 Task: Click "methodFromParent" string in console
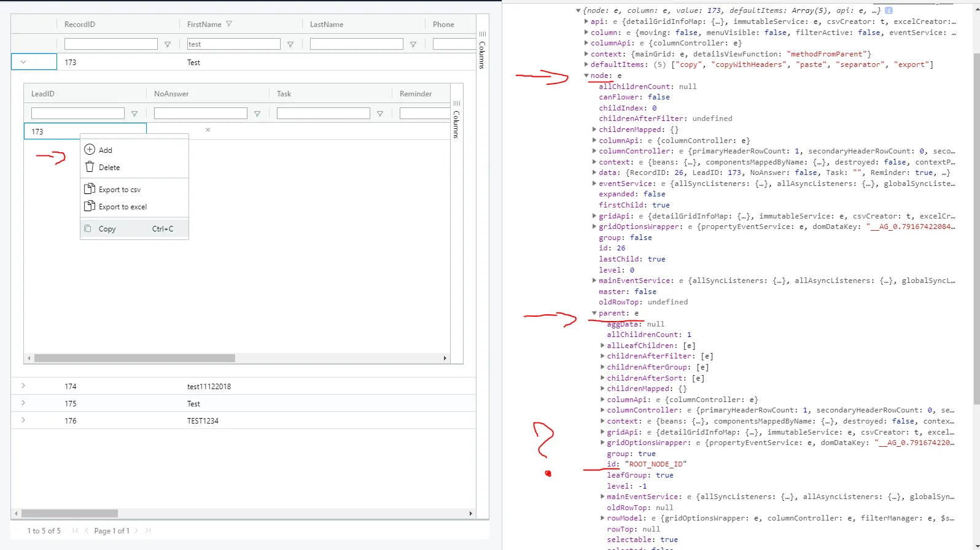click(826, 54)
